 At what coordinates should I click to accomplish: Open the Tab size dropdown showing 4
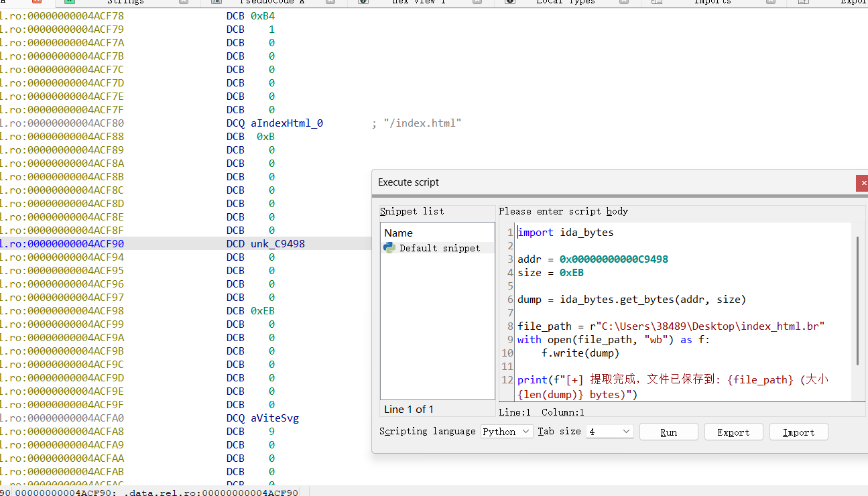coord(609,432)
